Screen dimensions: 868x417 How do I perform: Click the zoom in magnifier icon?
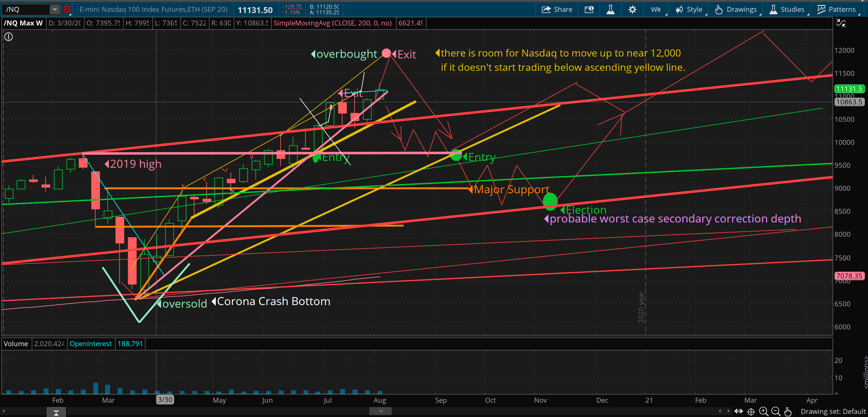(x=763, y=411)
